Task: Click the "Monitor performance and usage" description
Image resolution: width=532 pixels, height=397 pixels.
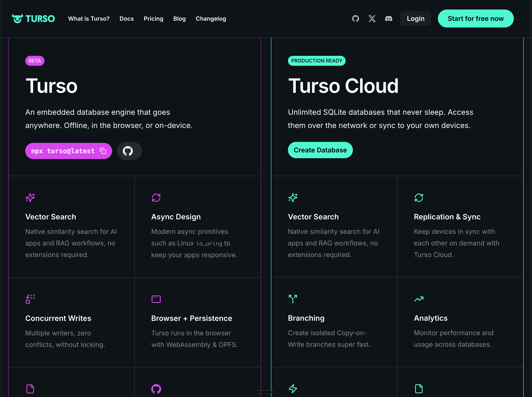Action: [x=453, y=339]
